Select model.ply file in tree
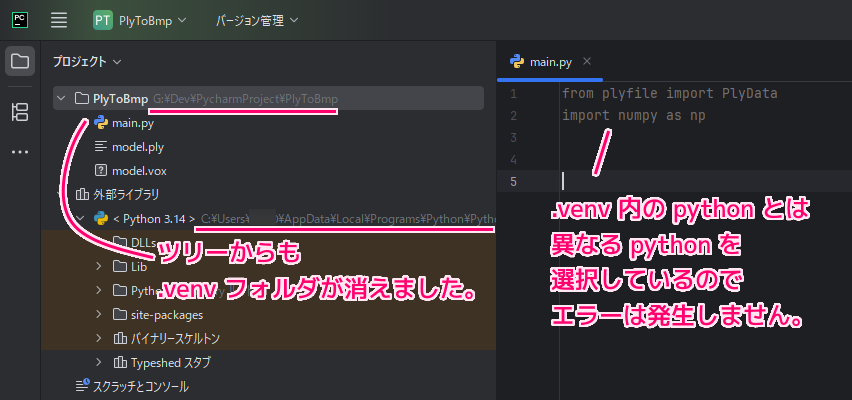852x400 pixels. click(x=137, y=147)
